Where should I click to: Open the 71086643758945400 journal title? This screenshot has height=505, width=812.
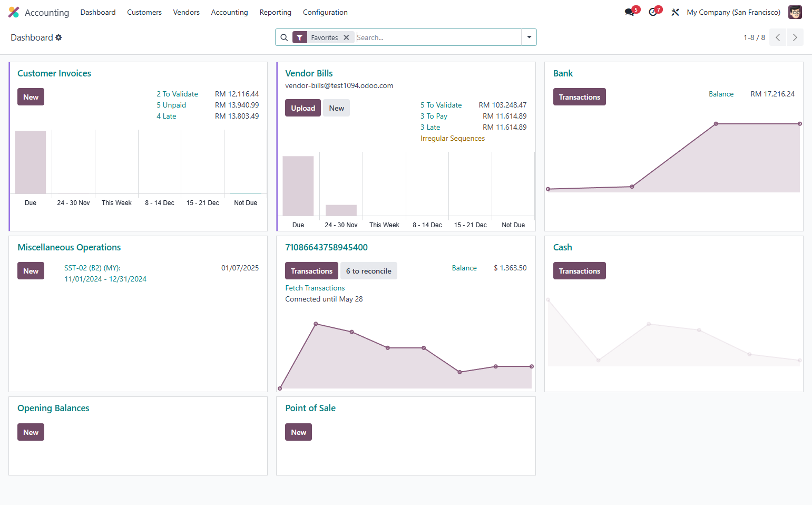click(x=326, y=247)
